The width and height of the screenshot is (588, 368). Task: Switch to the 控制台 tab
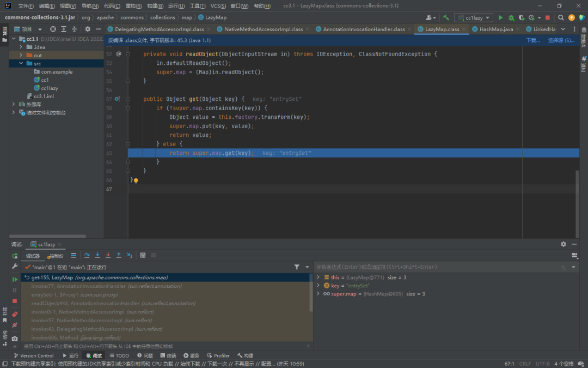(x=55, y=256)
